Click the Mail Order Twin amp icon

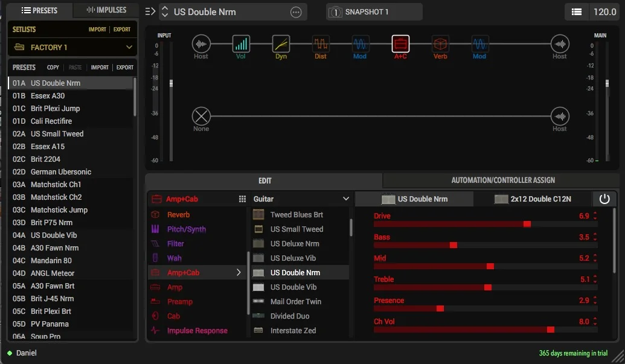[258, 301]
